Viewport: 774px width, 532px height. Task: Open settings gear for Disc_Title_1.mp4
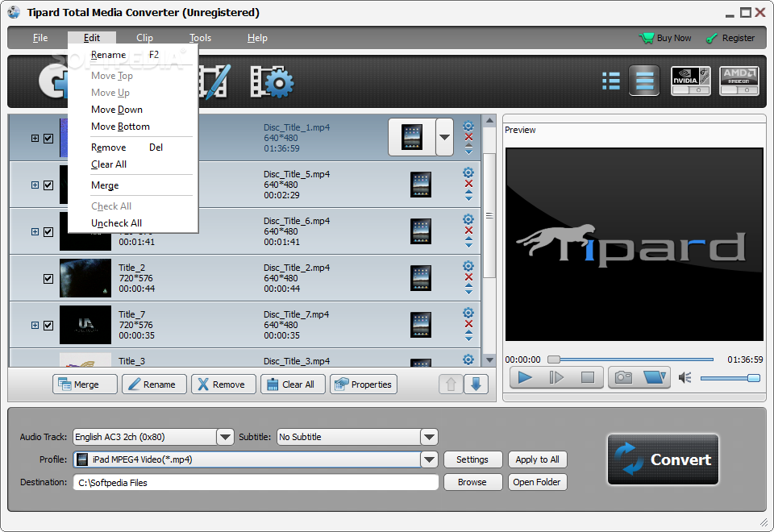coord(468,126)
